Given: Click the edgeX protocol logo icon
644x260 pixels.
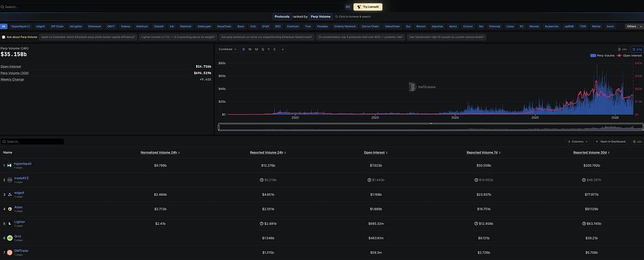Looking at the screenshot, I should pyautogui.click(x=9, y=195).
